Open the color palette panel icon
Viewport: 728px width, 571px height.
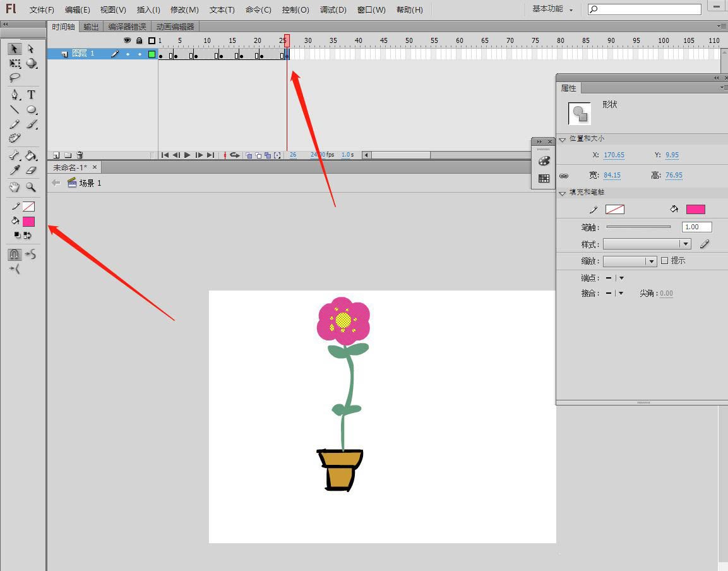544,161
